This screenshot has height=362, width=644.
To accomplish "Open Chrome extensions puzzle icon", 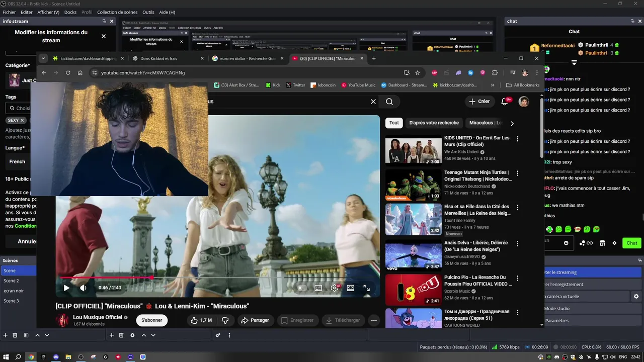I will [x=495, y=73].
